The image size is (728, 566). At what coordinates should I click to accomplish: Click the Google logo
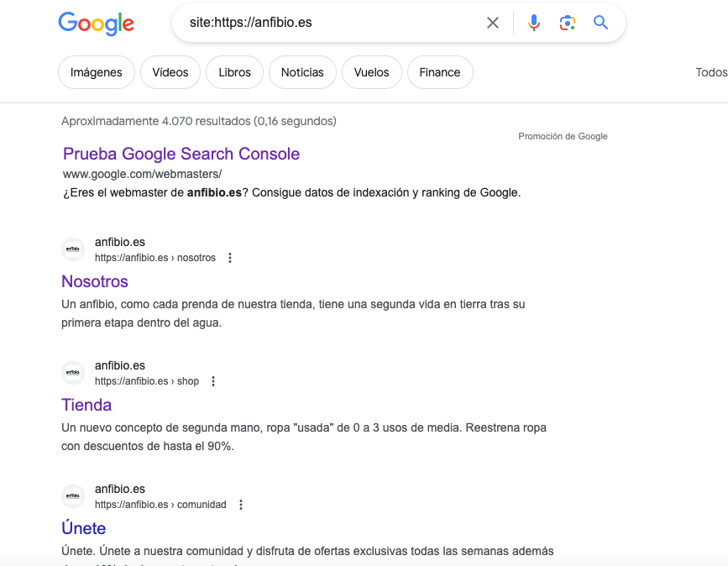point(96,24)
